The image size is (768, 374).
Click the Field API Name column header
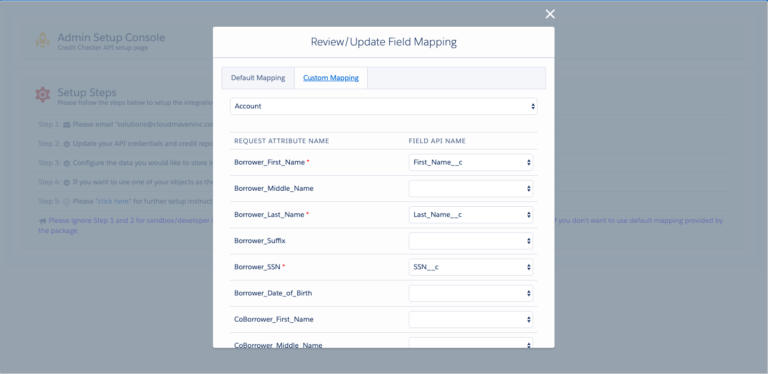[437, 141]
